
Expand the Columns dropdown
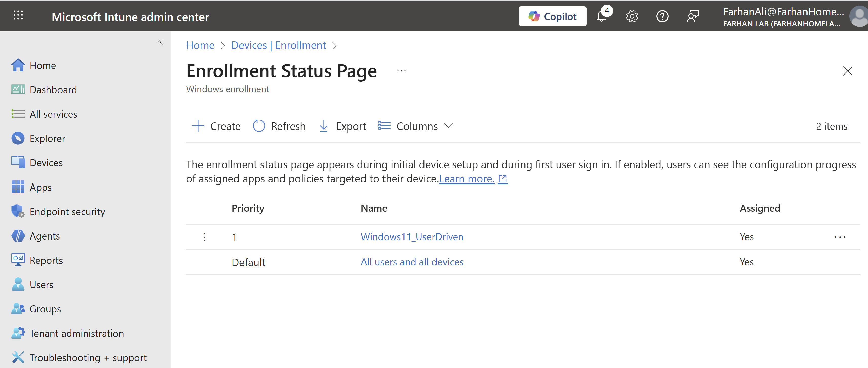coord(416,126)
